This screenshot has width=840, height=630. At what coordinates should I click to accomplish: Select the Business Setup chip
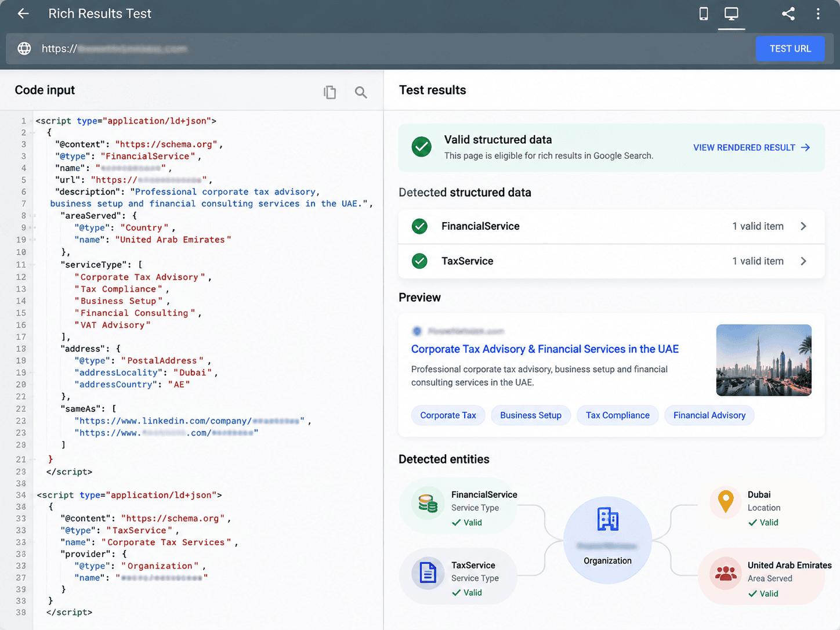(x=531, y=415)
